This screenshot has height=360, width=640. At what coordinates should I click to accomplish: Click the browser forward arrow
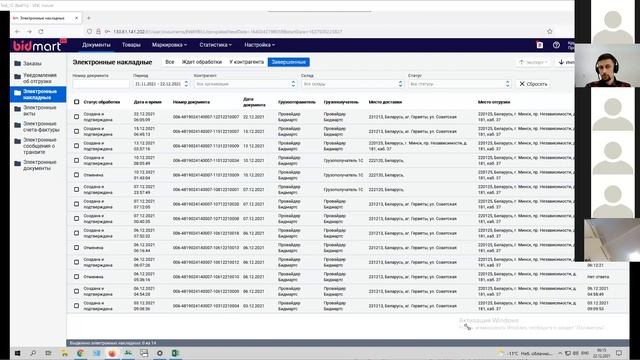[x=29, y=31]
